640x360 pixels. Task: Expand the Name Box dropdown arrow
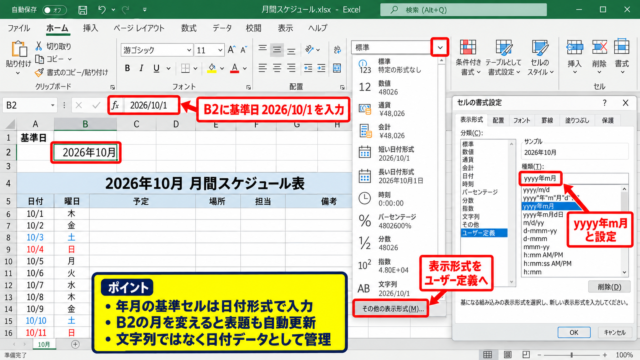click(x=52, y=105)
